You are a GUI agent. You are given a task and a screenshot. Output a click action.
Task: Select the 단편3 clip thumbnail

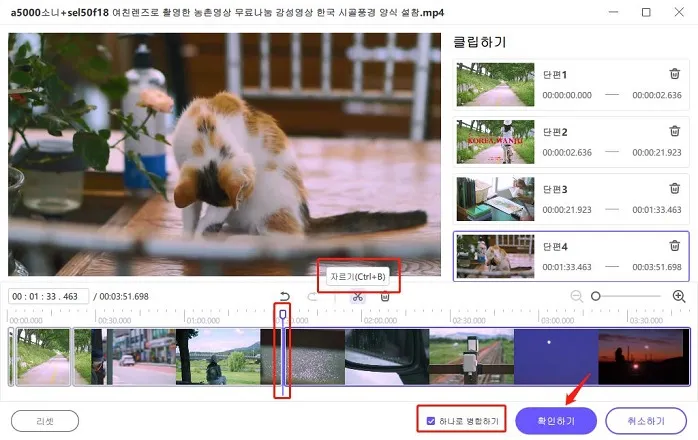(x=495, y=199)
